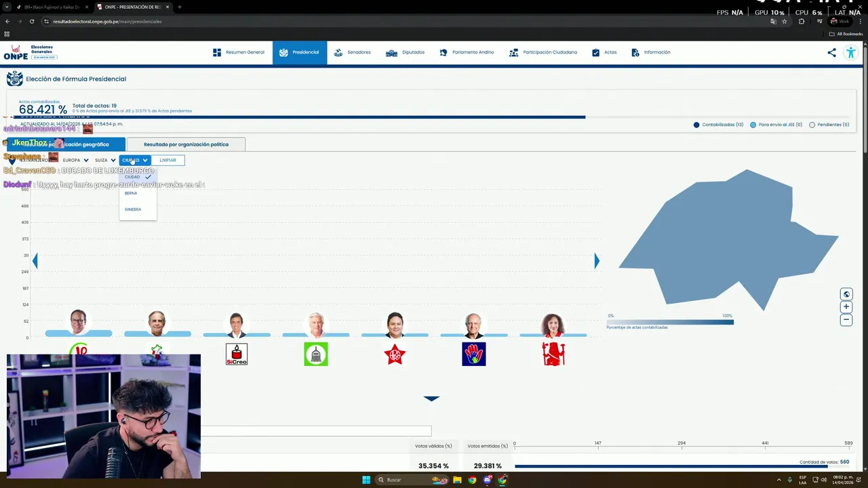This screenshot has height=488, width=868.
Task: Choose BERNA from the city list
Action: point(131,193)
